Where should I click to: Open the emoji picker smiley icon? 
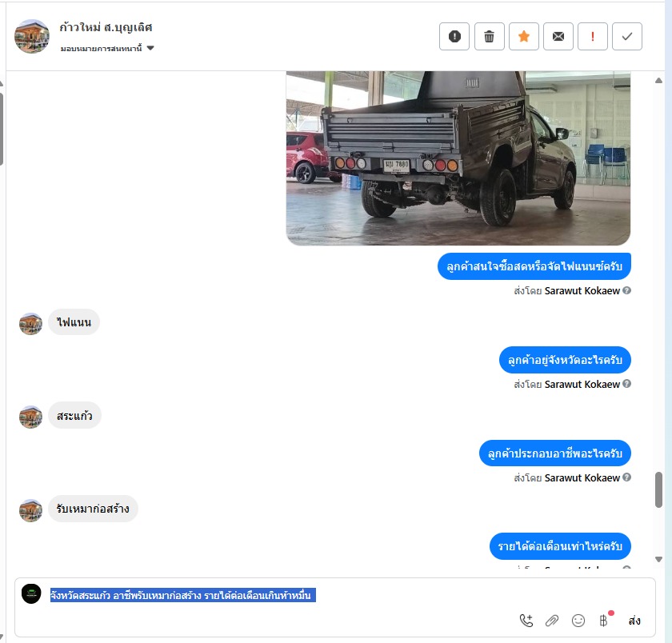[x=578, y=621]
